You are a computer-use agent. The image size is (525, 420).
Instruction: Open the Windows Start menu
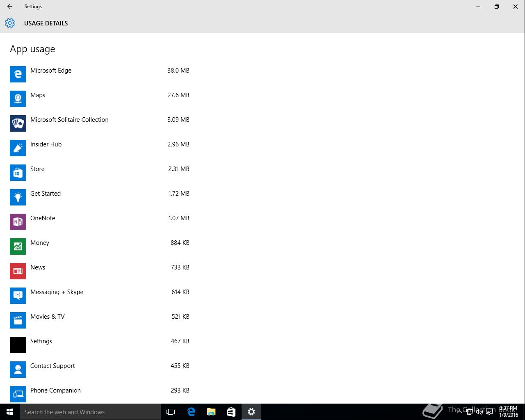click(x=10, y=412)
